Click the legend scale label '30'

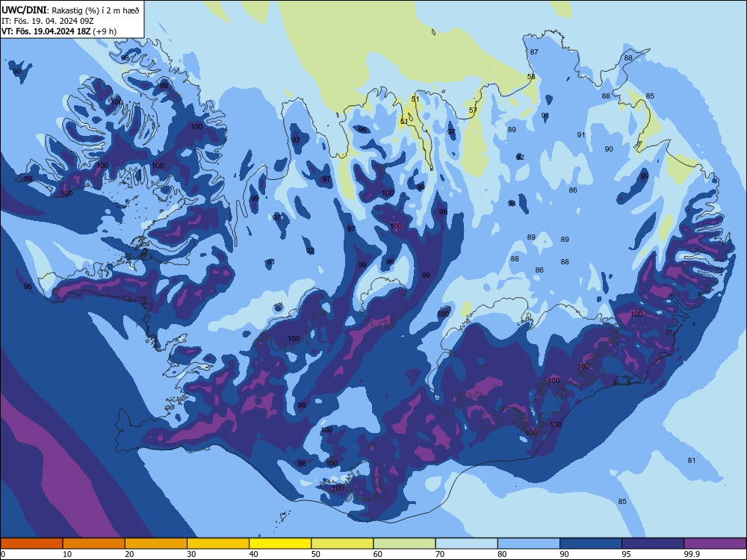click(x=191, y=554)
